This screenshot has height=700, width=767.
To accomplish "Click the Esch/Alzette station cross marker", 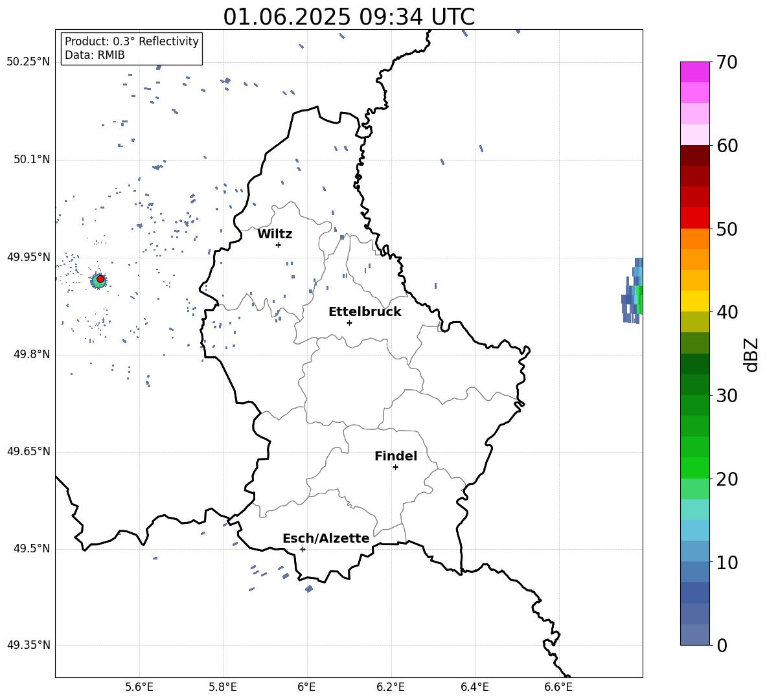I will tap(303, 549).
